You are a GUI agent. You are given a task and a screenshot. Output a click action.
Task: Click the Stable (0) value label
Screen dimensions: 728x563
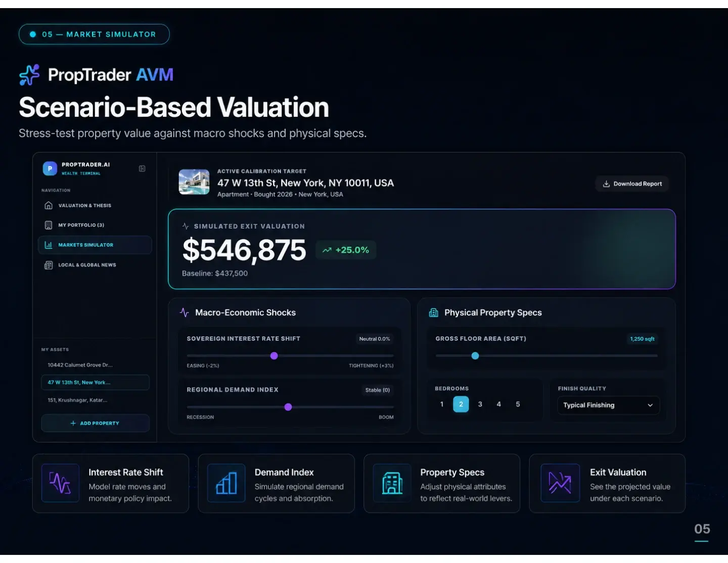378,390
